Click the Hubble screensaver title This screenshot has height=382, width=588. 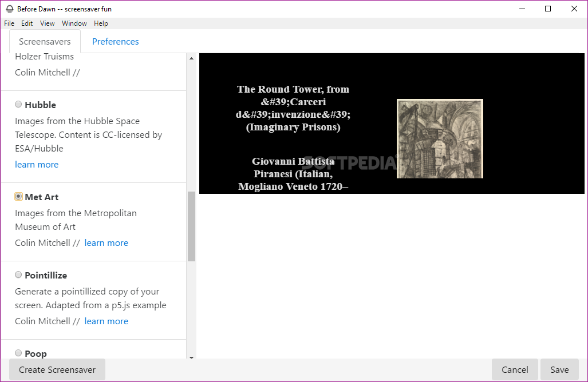pos(41,105)
